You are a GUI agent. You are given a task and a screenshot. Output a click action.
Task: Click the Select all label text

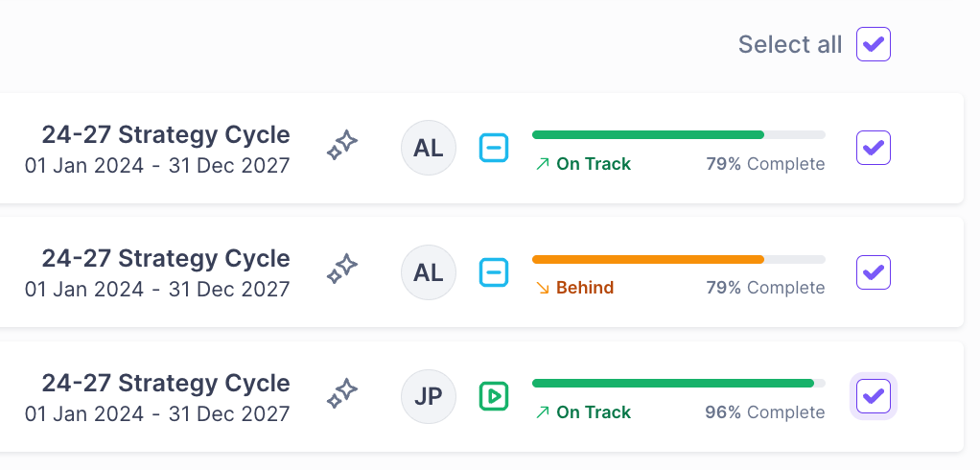pyautogui.click(x=790, y=44)
